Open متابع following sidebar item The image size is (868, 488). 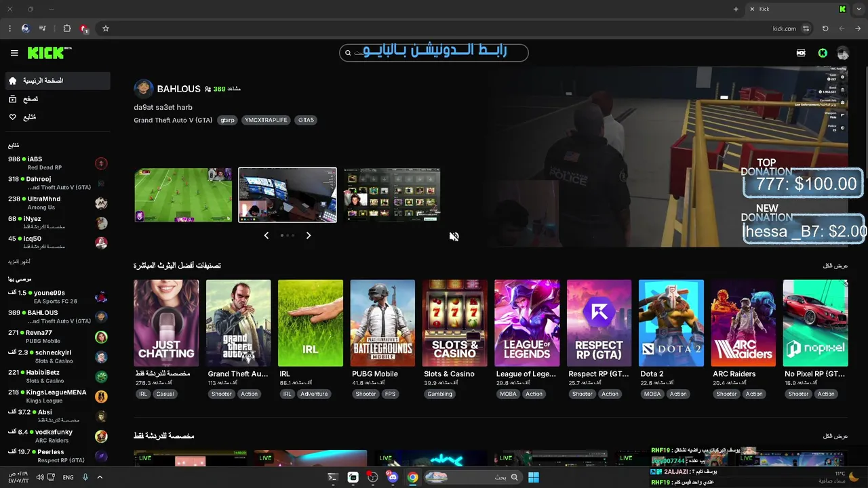58,117
